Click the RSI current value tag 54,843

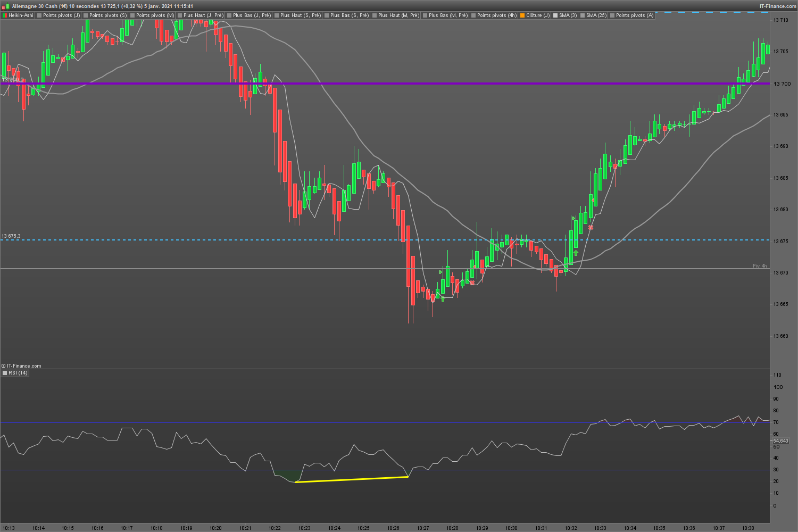point(780,440)
